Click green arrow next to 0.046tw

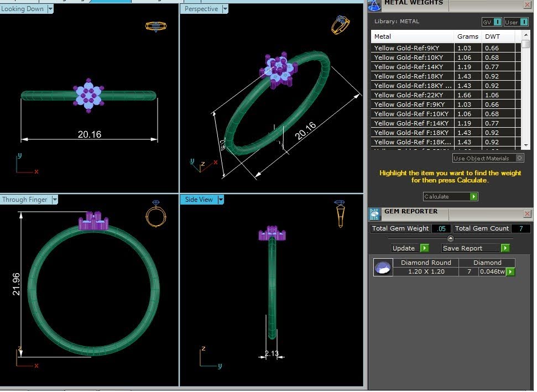pos(510,272)
